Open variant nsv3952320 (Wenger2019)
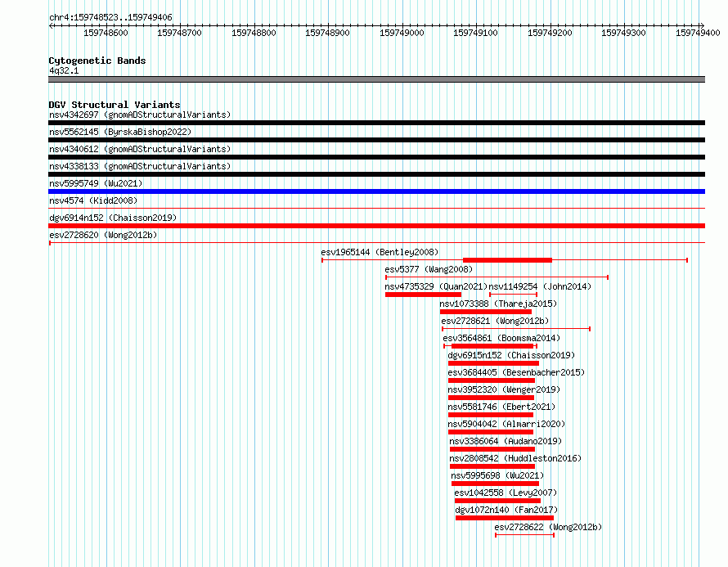This screenshot has height=567, width=728. [504, 389]
